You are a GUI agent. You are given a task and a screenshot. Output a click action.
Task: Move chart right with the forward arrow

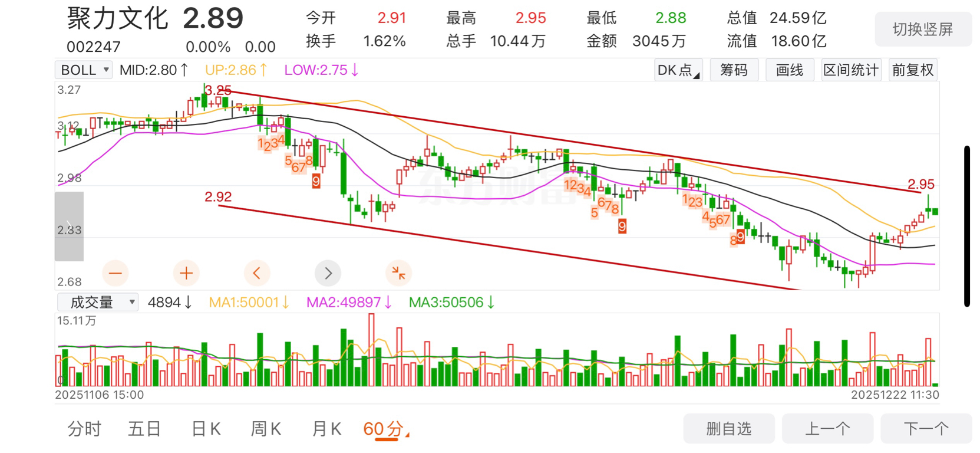328,273
